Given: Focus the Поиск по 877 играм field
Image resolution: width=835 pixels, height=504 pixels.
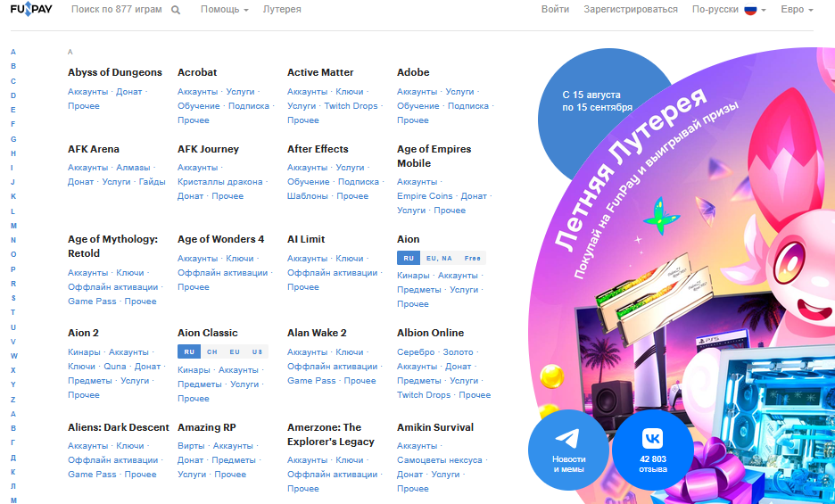Looking at the screenshot, I should point(117,10).
